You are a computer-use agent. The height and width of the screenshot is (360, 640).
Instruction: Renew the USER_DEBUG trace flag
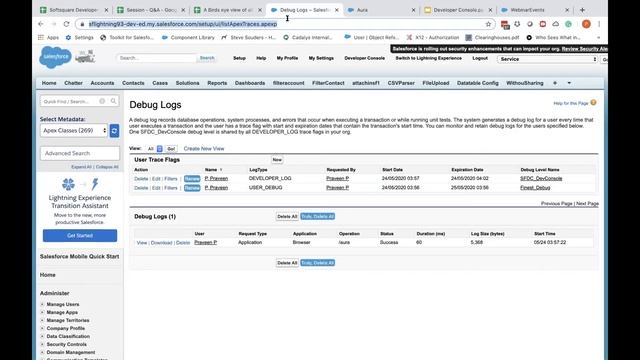coord(192,188)
